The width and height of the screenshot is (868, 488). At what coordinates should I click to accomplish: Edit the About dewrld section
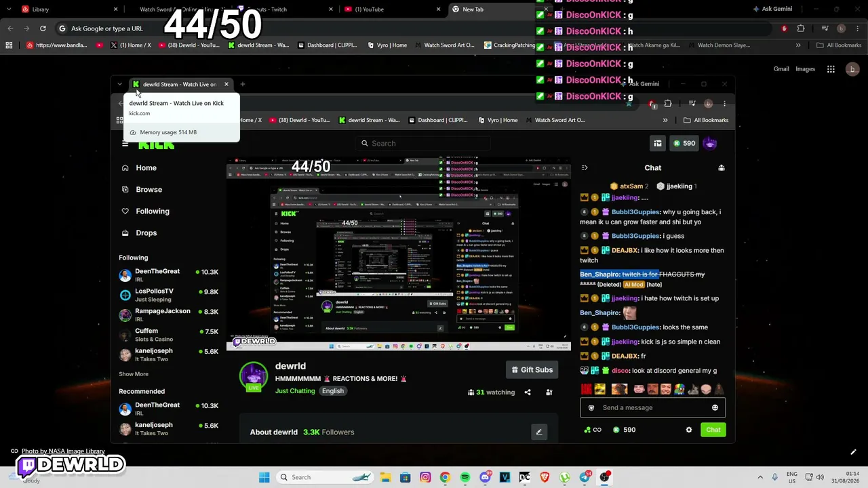[x=539, y=432]
